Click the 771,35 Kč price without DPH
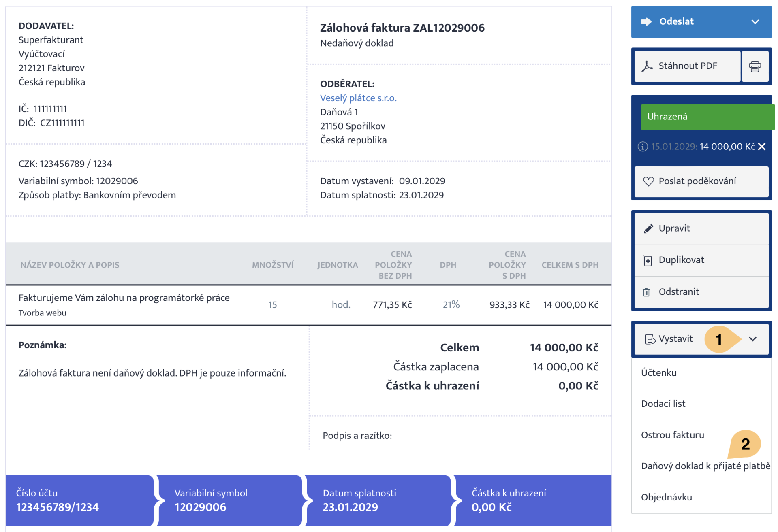Image resolution: width=778 pixels, height=532 pixels. [392, 305]
